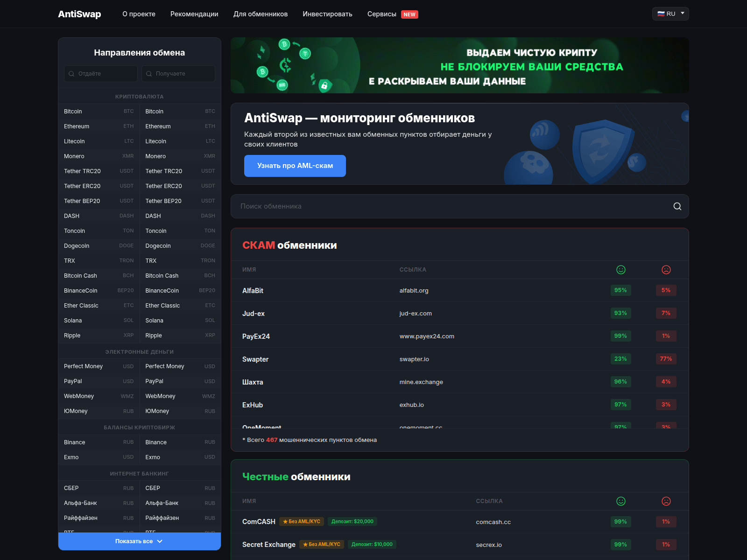Viewport: 747px width, 560px height.
Task: Select Райффайзен RUB in the give column
Action: pyautogui.click(x=99, y=518)
